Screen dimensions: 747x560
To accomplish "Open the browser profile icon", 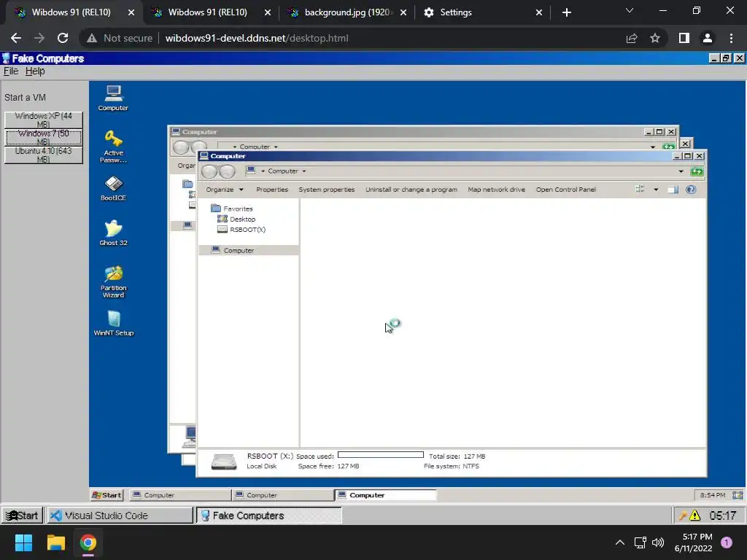I will coord(708,38).
